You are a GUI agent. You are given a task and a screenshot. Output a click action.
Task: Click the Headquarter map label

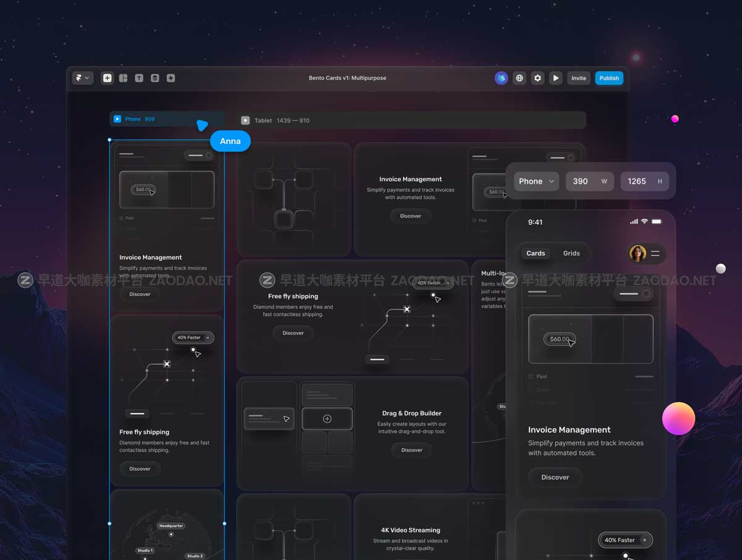pyautogui.click(x=171, y=526)
